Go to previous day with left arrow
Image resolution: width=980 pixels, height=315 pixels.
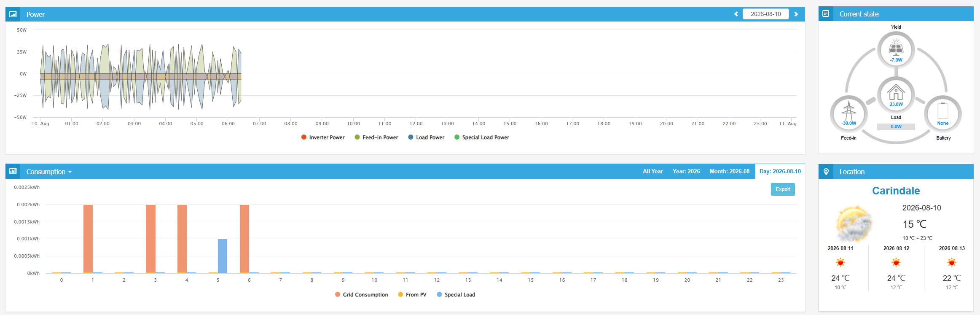(736, 14)
